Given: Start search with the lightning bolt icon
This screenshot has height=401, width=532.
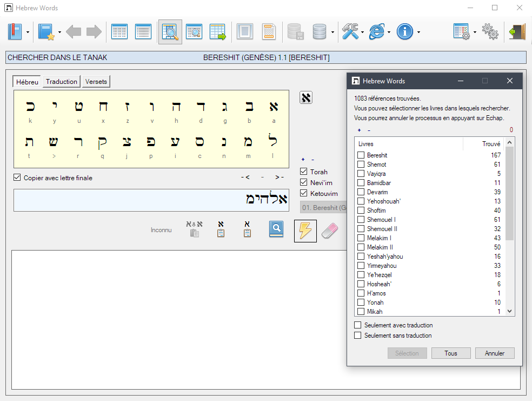Looking at the screenshot, I should (x=305, y=231).
